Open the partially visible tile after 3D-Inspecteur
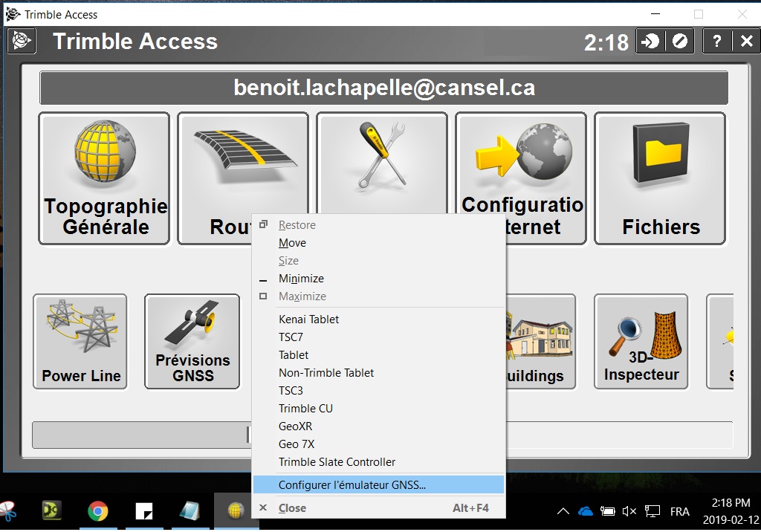The image size is (761, 532). tap(720, 341)
